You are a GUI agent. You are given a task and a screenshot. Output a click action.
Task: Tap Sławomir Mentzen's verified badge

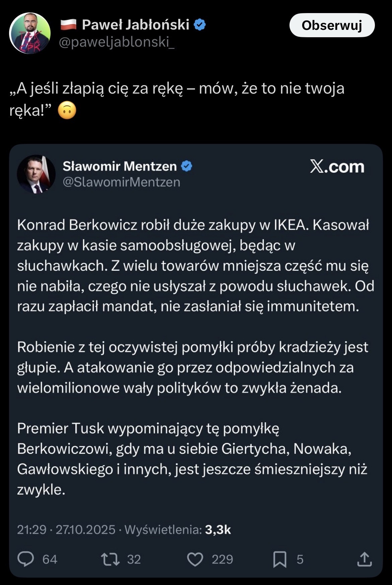187,166
